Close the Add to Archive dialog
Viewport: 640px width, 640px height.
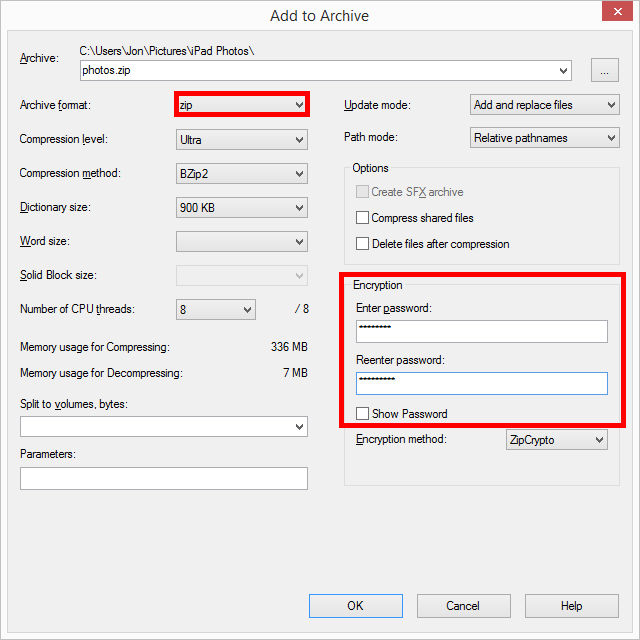click(615, 15)
